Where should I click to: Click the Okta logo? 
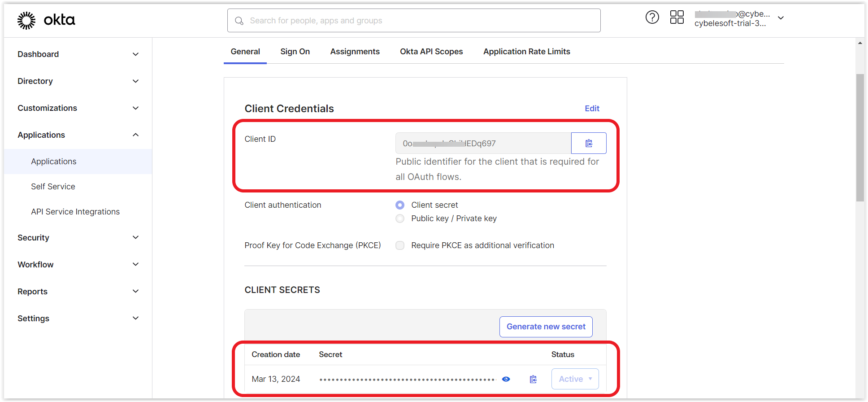pyautogui.click(x=46, y=20)
